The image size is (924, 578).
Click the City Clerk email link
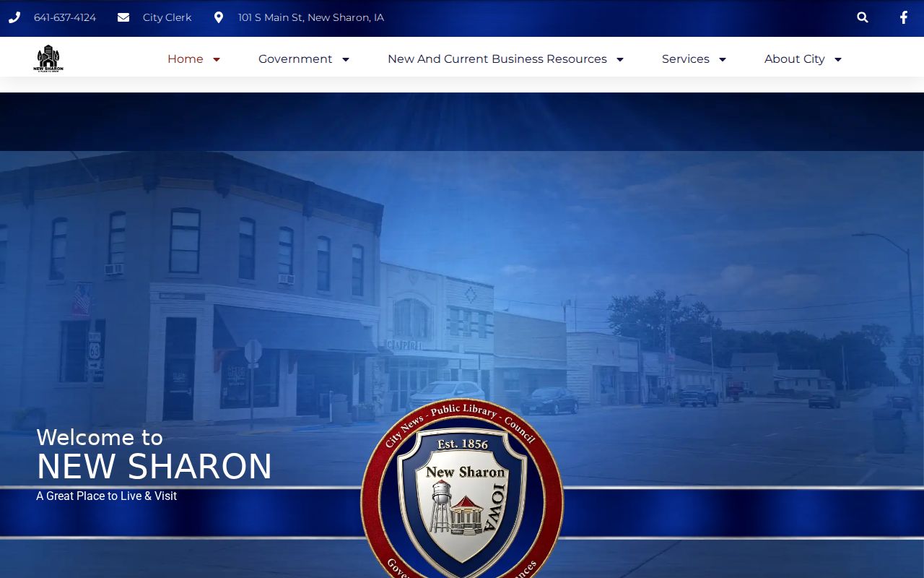[167, 17]
